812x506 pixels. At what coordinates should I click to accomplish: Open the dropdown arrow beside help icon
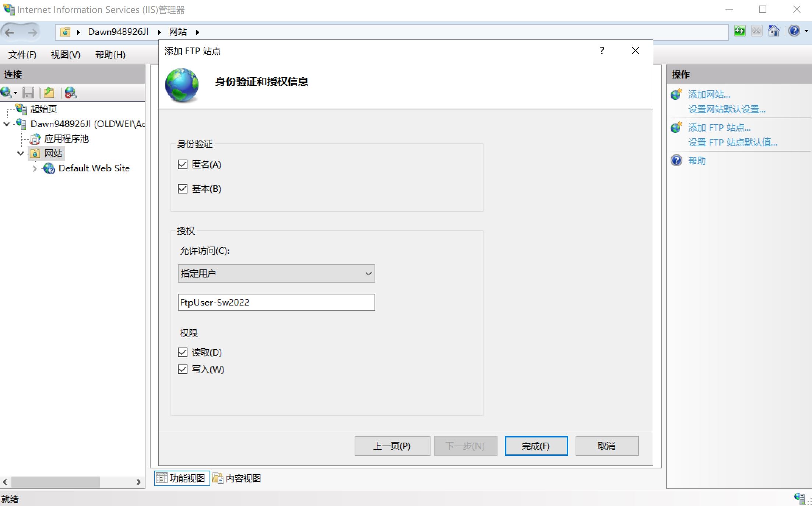click(806, 31)
